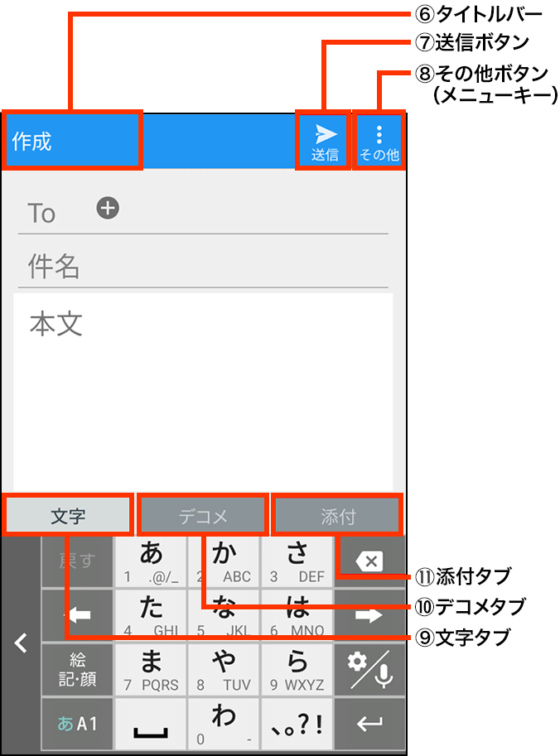Tap the や key
The width and height of the screenshot is (560, 756).
224,670
